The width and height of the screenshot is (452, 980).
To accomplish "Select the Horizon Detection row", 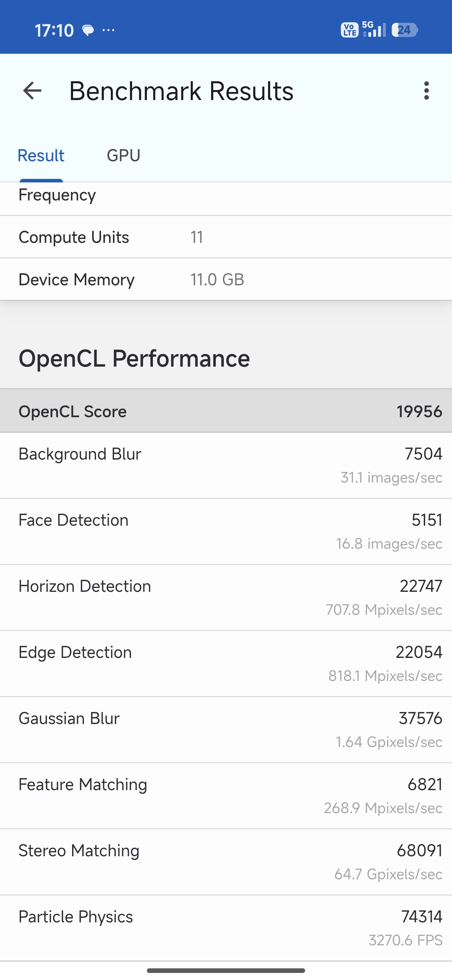I will pyautogui.click(x=226, y=597).
